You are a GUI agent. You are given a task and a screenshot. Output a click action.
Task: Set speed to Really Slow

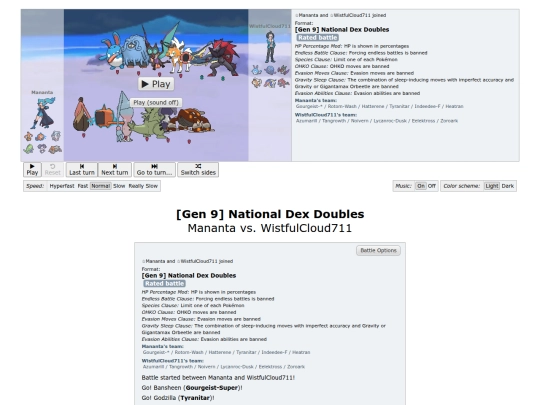(x=143, y=186)
